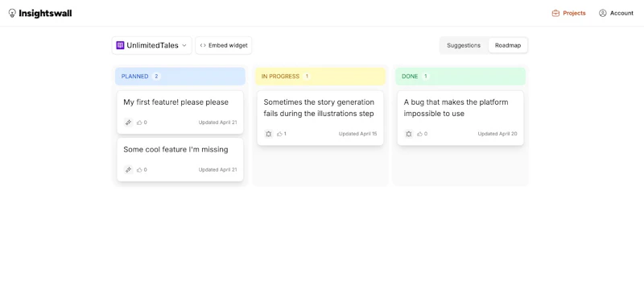This screenshot has height=291, width=644.
Task: Click the Account user avatar icon
Action: point(602,13)
